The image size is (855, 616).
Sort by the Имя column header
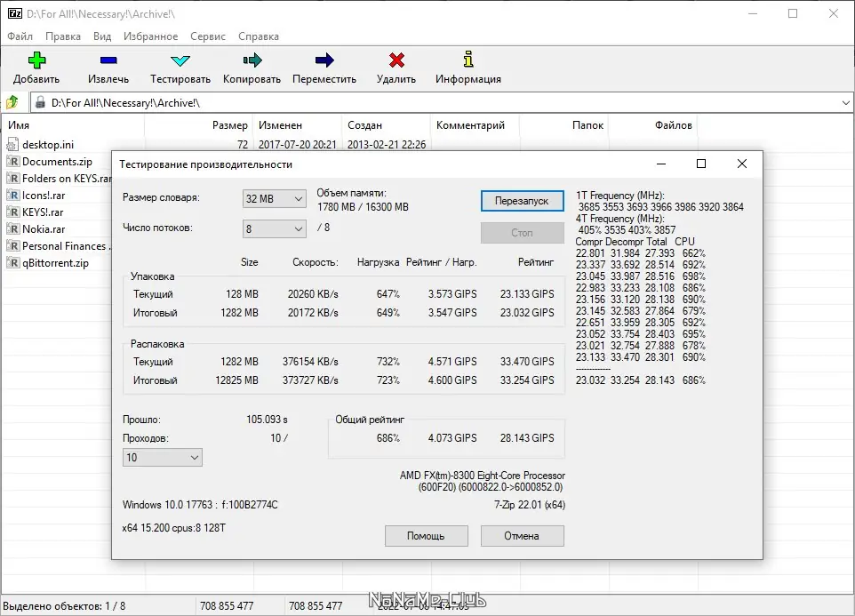(x=73, y=125)
